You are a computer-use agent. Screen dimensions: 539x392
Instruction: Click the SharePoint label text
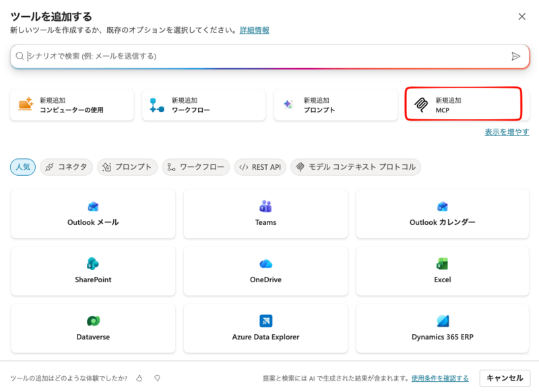pos(93,280)
